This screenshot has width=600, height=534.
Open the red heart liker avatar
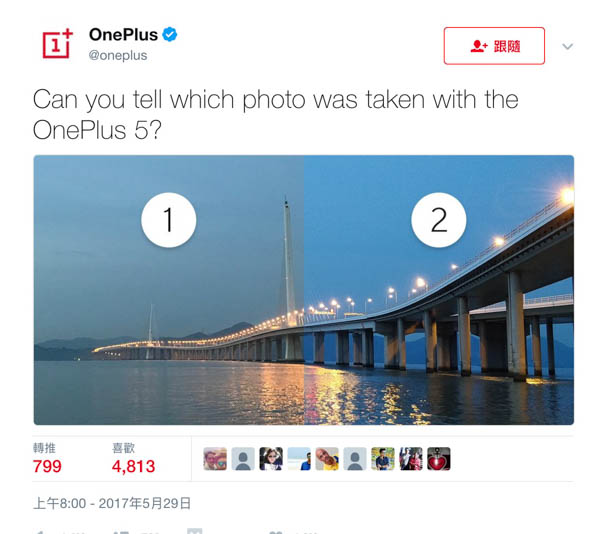[x=439, y=459]
